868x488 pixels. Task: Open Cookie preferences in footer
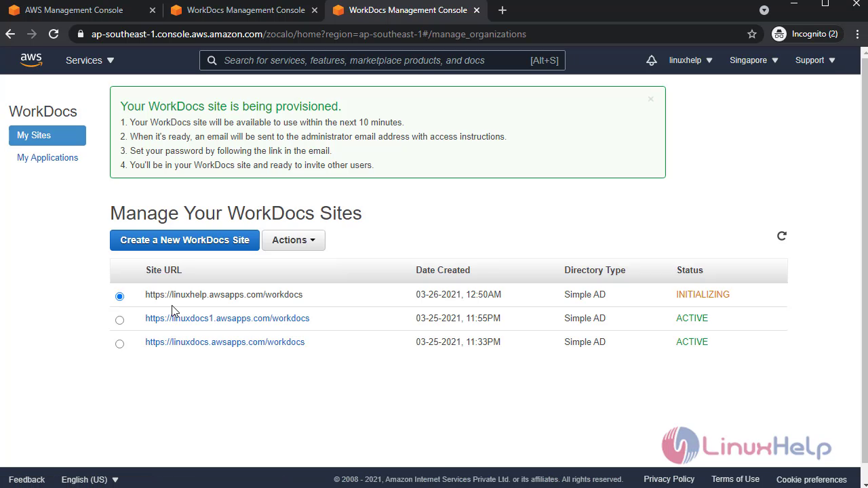click(x=812, y=479)
